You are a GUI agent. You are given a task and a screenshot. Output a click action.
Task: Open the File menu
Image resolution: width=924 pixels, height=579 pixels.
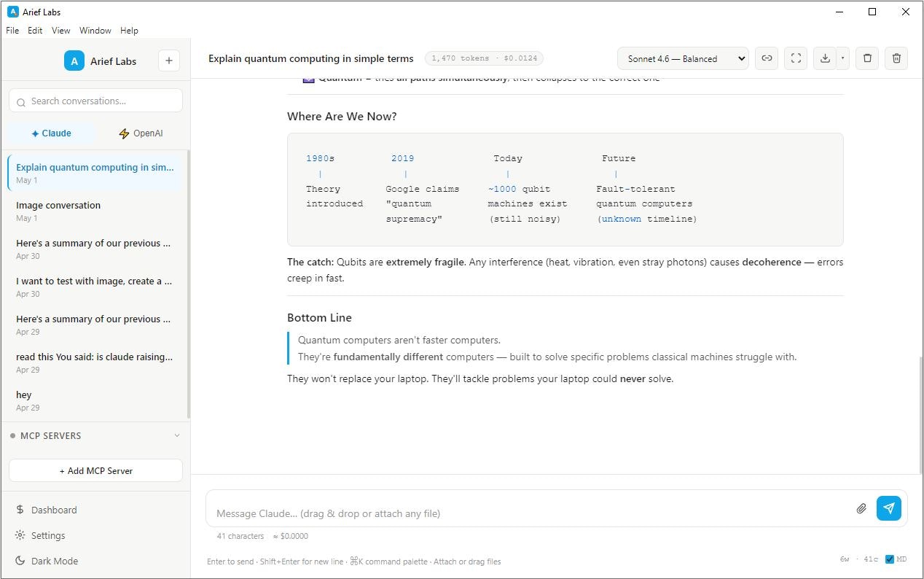[x=12, y=31]
